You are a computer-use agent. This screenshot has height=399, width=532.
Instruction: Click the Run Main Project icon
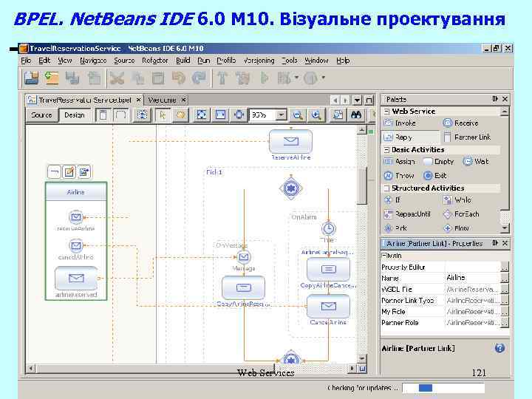tap(265, 78)
